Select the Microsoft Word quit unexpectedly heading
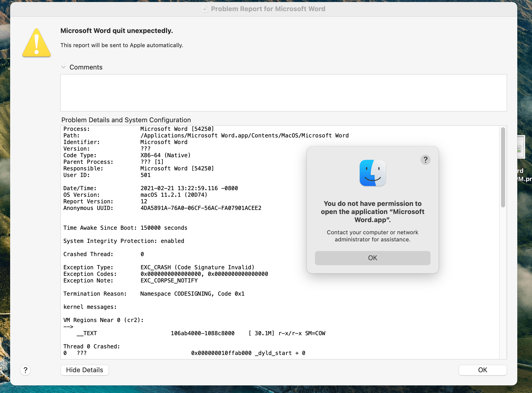This screenshot has height=393, width=532. (x=116, y=30)
